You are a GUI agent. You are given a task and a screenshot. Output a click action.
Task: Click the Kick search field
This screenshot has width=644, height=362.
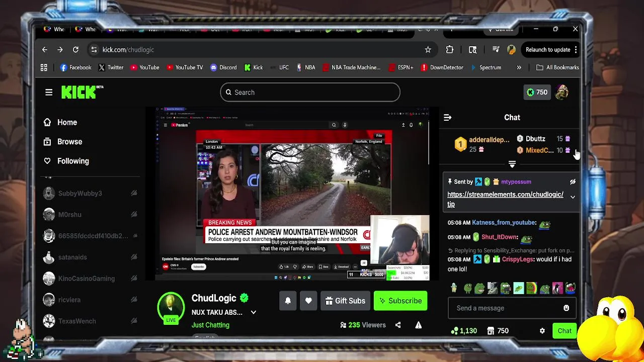310,92
